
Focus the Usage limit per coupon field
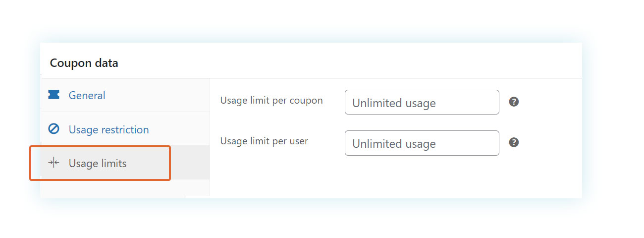tap(422, 102)
